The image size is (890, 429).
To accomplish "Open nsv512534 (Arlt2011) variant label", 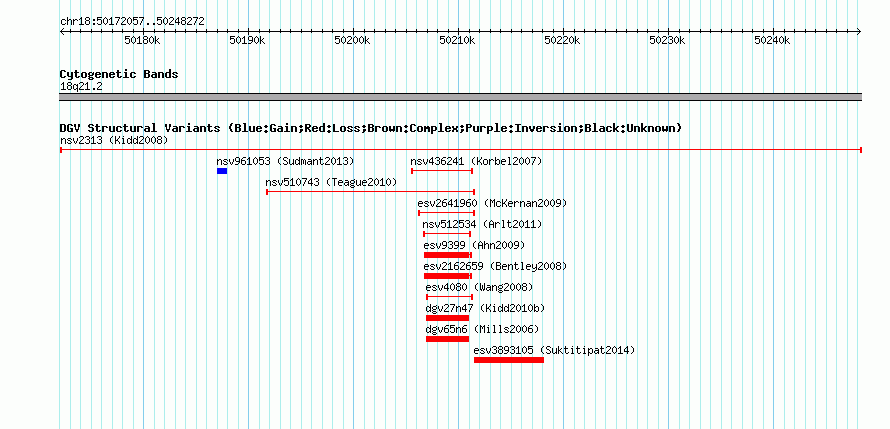I will [482, 224].
